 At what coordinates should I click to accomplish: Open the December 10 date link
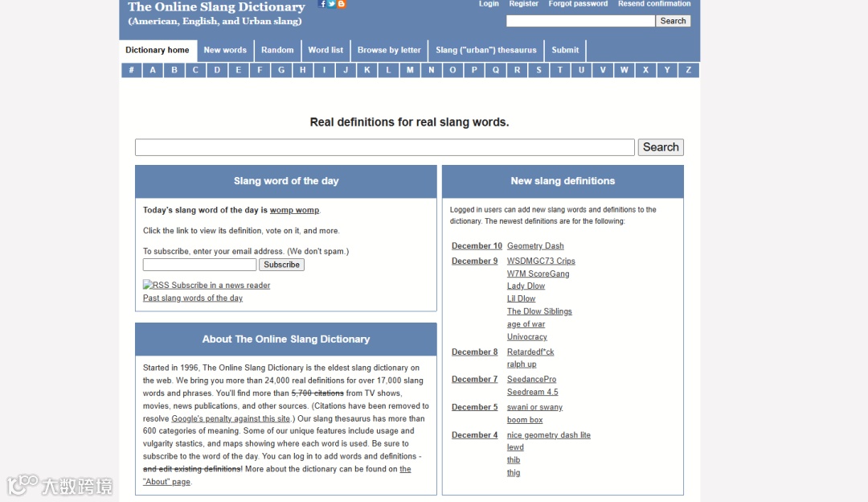477,245
